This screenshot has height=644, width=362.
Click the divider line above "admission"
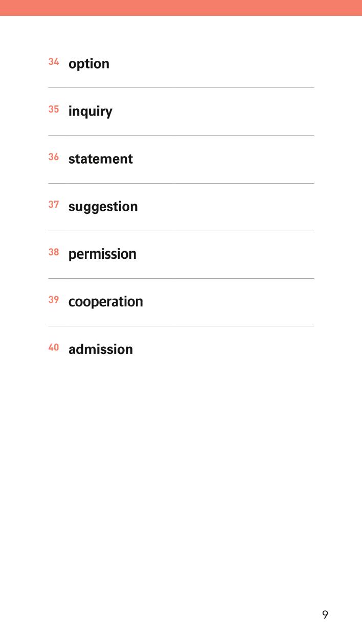coord(181,326)
